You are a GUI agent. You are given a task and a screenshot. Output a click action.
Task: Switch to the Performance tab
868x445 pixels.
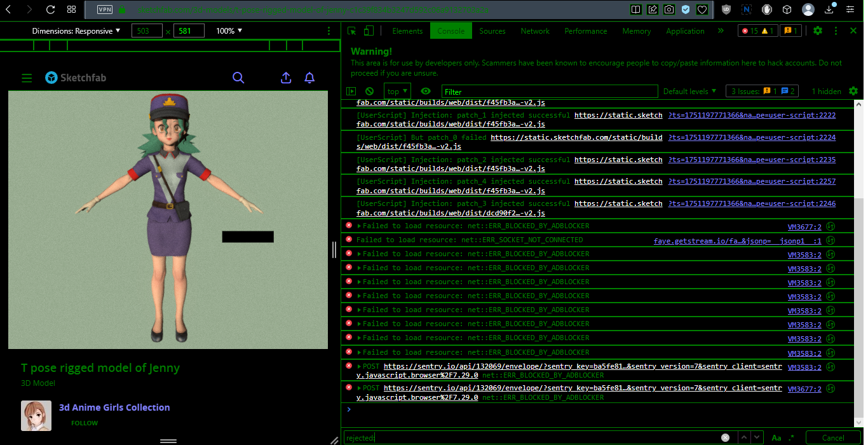coord(585,31)
